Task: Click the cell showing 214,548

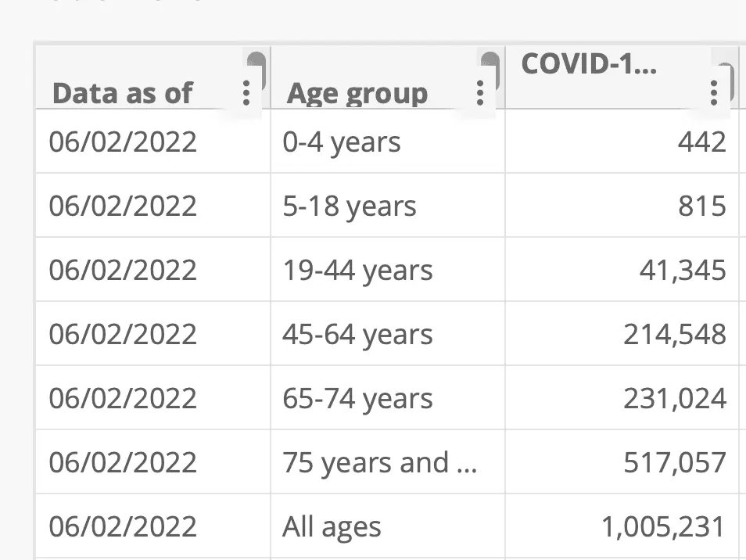Action: pos(675,335)
